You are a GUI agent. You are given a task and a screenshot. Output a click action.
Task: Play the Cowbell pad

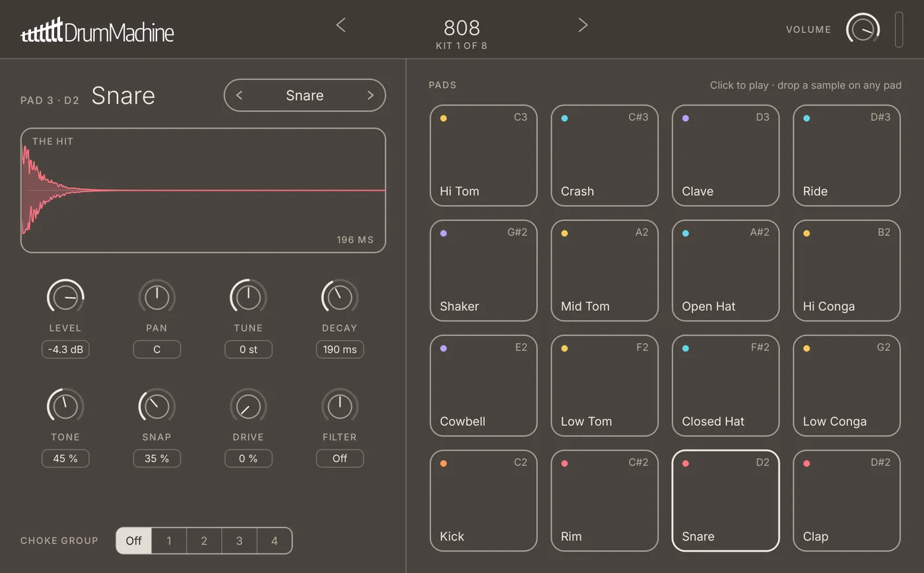click(484, 386)
